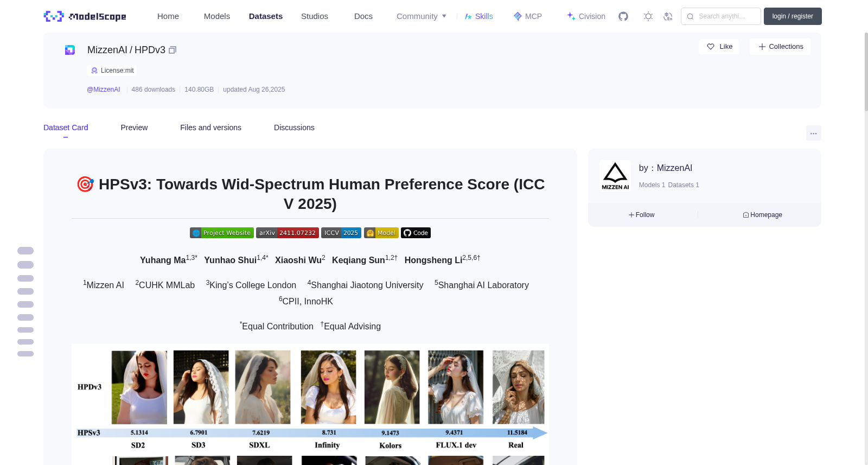This screenshot has height=465, width=868.
Task: Copy dataset name with the copy icon
Action: click(x=173, y=50)
